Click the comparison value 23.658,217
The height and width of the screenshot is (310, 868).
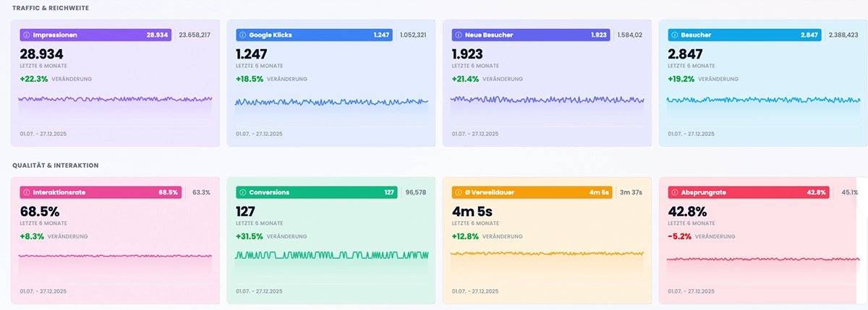tap(195, 35)
